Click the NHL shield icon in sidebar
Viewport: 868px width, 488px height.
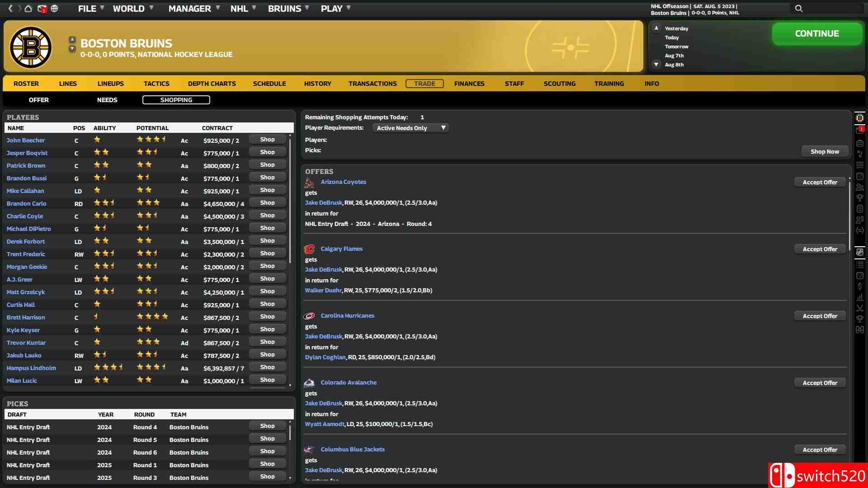click(859, 253)
